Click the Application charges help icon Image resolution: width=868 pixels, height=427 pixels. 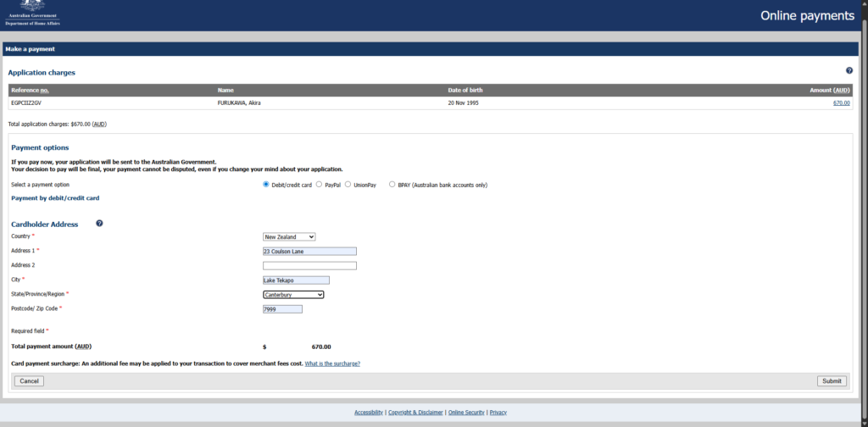pos(849,71)
